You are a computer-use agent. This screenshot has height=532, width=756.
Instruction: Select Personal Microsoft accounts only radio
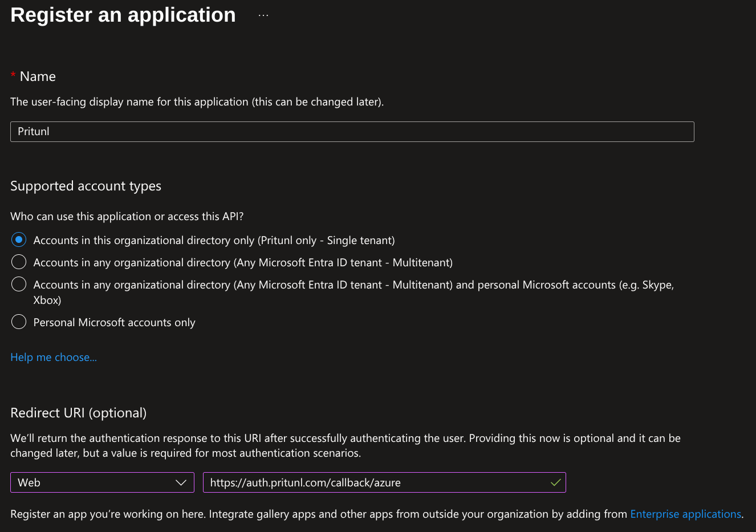pos(19,322)
